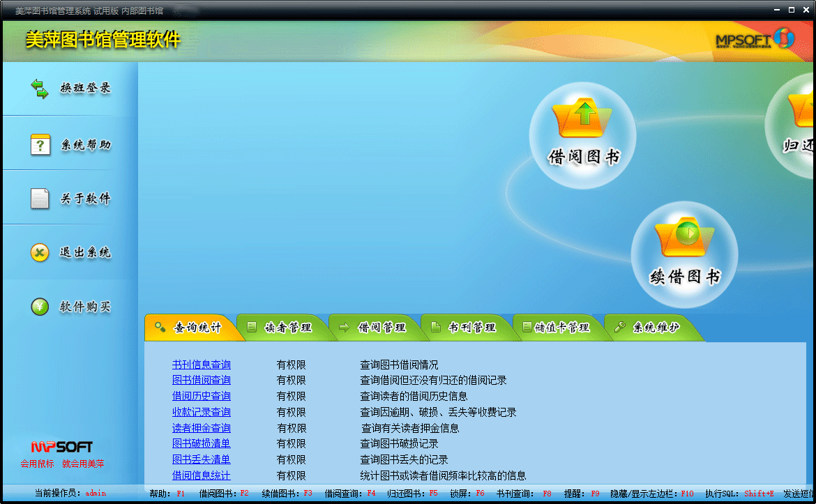Click the 帮助: F1 status bar entry
816x504 pixels.
tap(167, 494)
